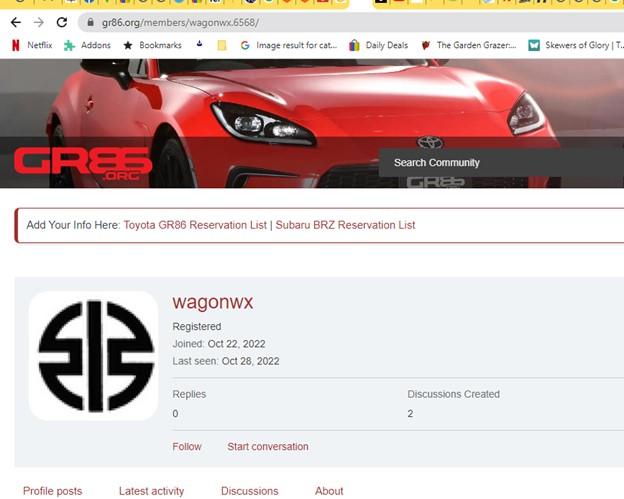The height and width of the screenshot is (499, 624).
Task: Switch to the Discussions tab
Action: click(249, 491)
